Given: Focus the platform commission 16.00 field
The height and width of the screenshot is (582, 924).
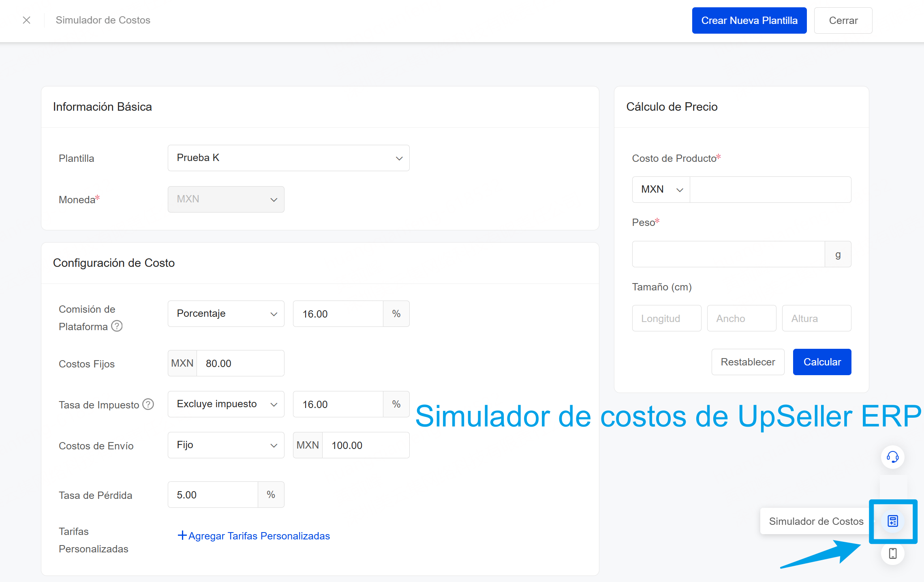Looking at the screenshot, I should [338, 314].
